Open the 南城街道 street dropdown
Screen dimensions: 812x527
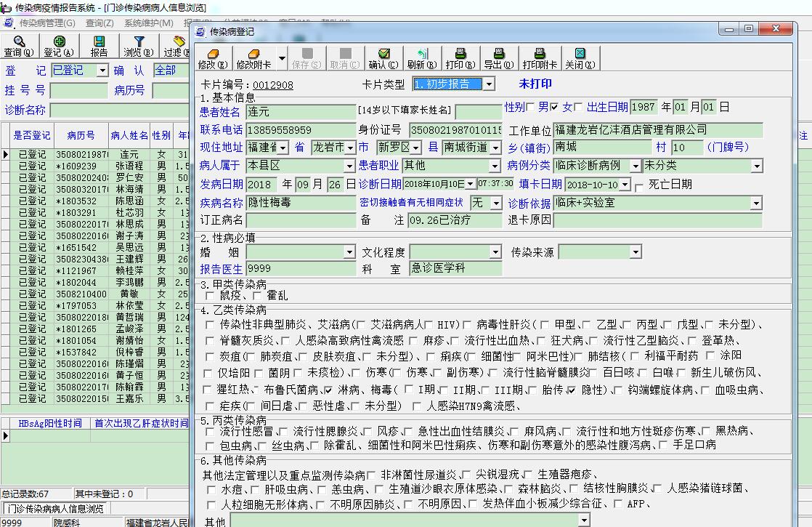point(495,148)
